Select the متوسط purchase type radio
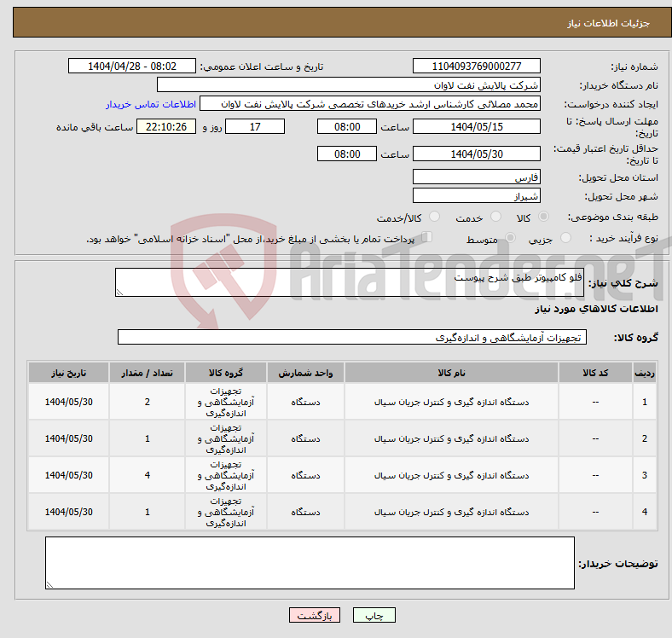Viewport: 672px width, 638px height. pos(510,237)
